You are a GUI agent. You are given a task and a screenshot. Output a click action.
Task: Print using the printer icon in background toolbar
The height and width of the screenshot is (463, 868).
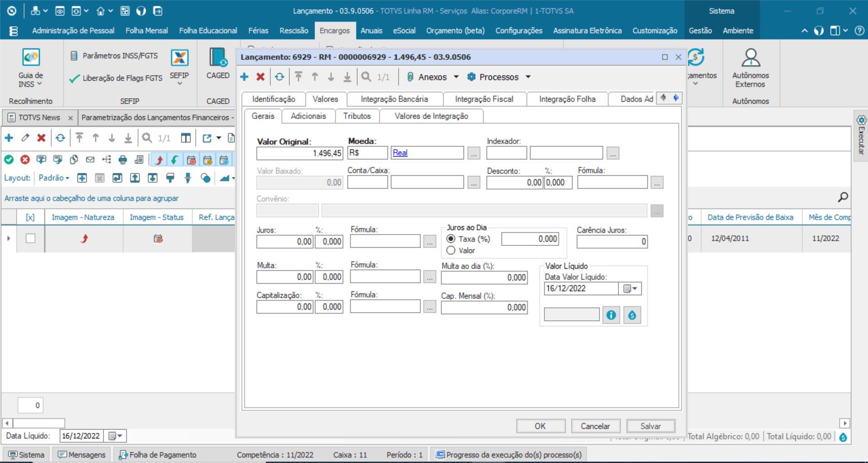[x=123, y=159]
